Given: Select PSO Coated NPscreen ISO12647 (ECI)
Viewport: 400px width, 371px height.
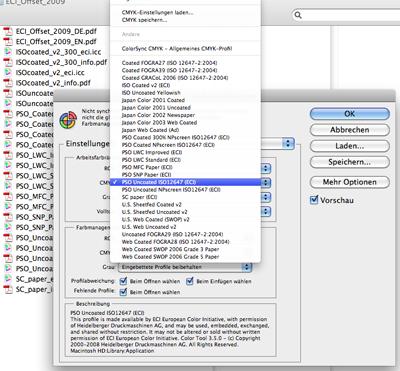Looking at the screenshot, I should click(185, 145).
